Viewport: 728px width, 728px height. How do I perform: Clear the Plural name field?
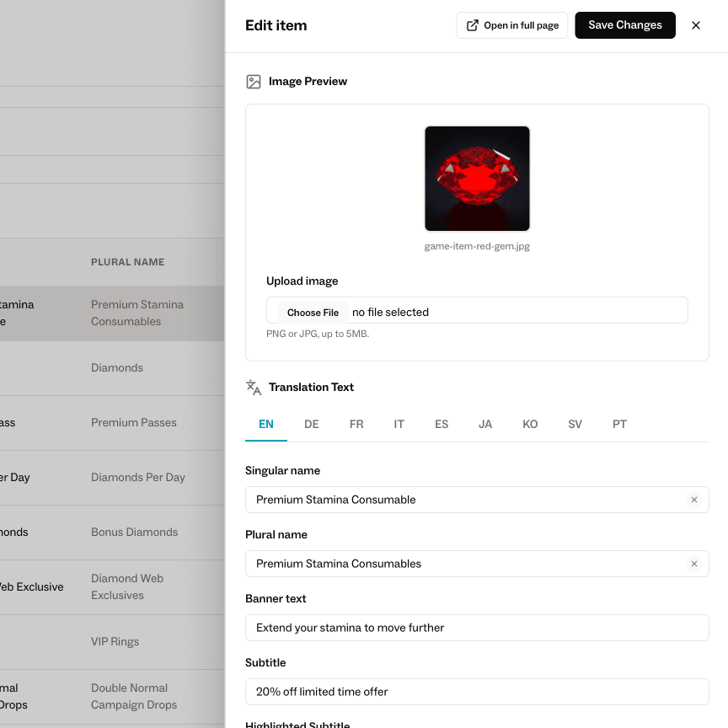point(694,564)
